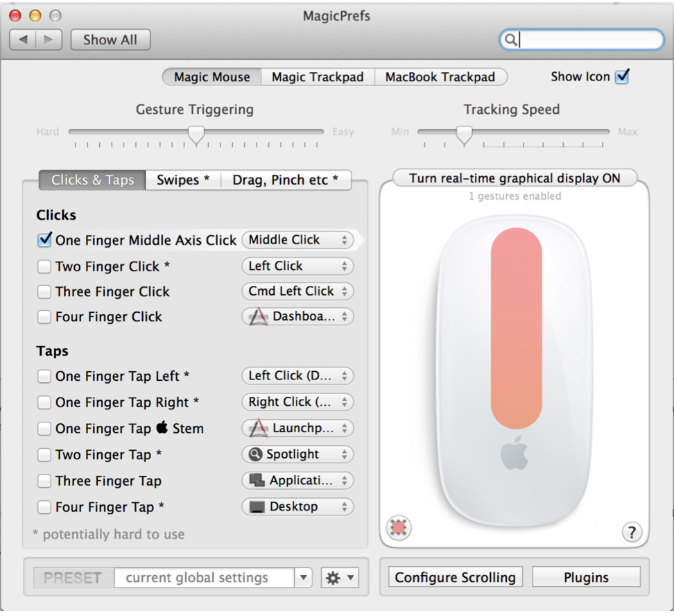The width and height of the screenshot is (674, 616).
Task: Click the 'potentially hard to use' note
Action: click(x=109, y=534)
